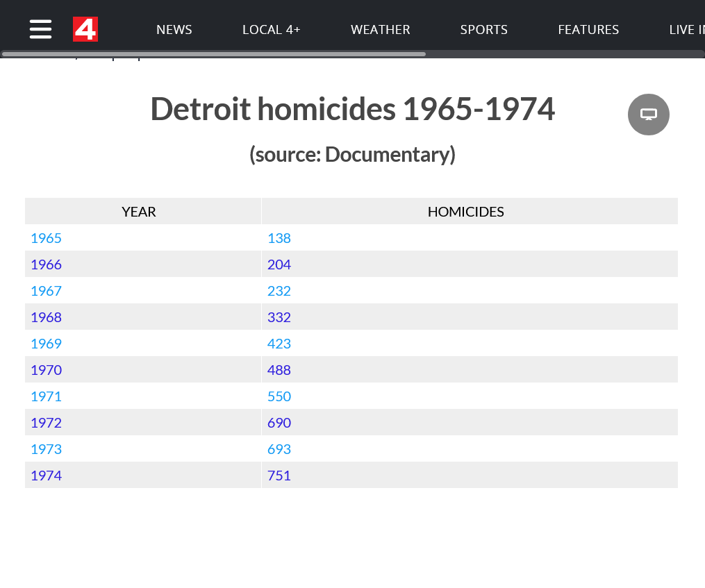705x588 pixels.
Task: Click the 550 homicides value
Action: coord(279,396)
